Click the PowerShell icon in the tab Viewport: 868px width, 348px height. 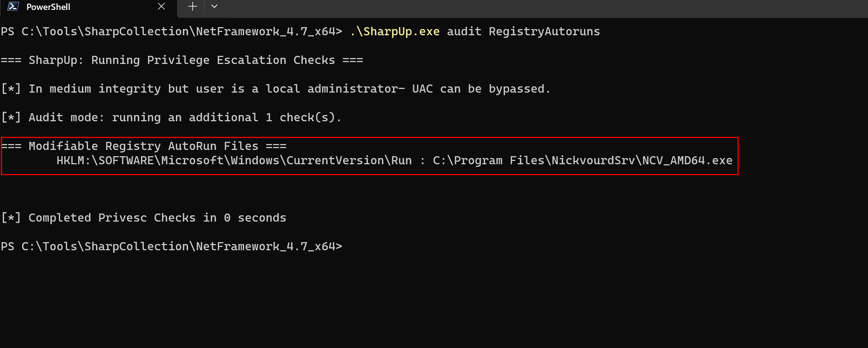pyautogui.click(x=13, y=7)
